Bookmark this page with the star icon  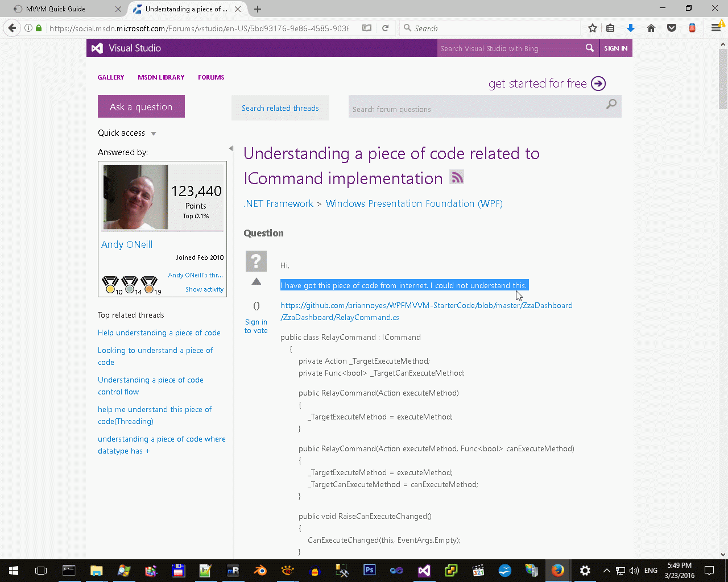point(593,28)
